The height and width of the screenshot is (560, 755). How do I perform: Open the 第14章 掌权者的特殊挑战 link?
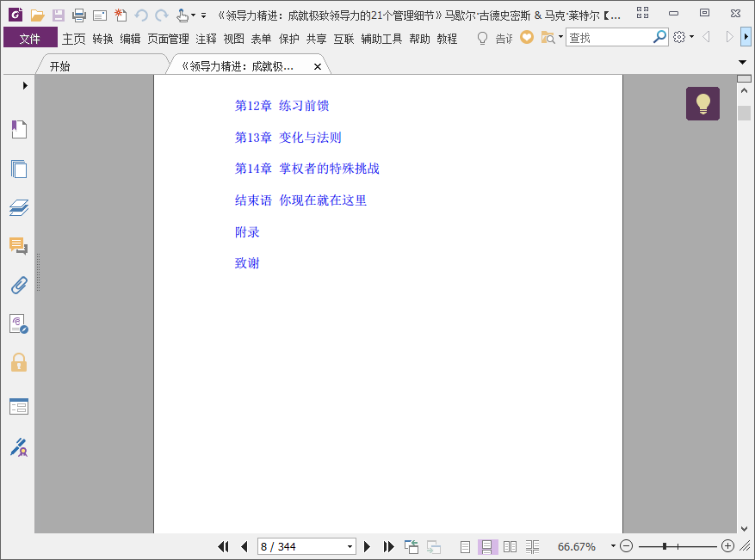click(x=306, y=169)
